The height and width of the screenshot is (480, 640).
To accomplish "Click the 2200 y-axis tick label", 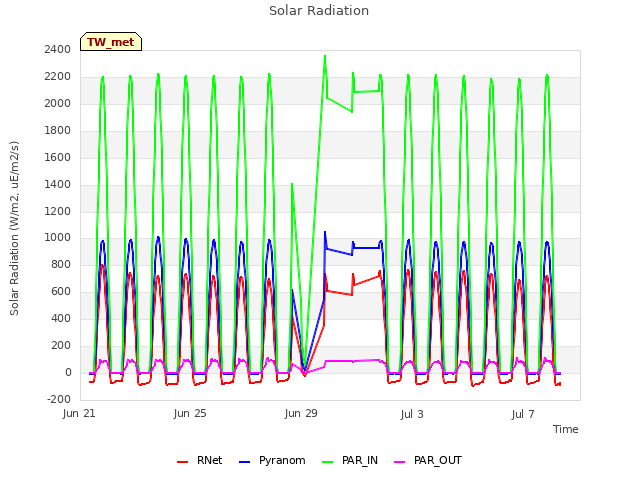I will [58, 76].
